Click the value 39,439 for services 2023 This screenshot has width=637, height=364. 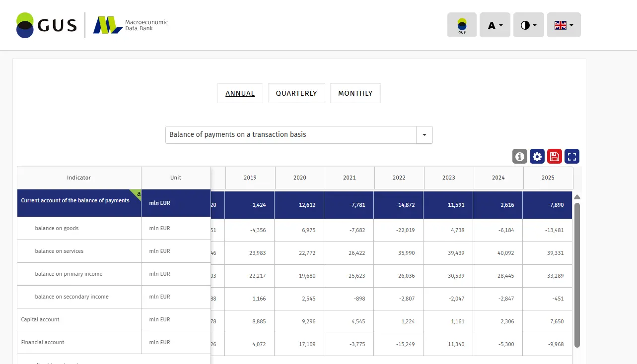tap(456, 253)
